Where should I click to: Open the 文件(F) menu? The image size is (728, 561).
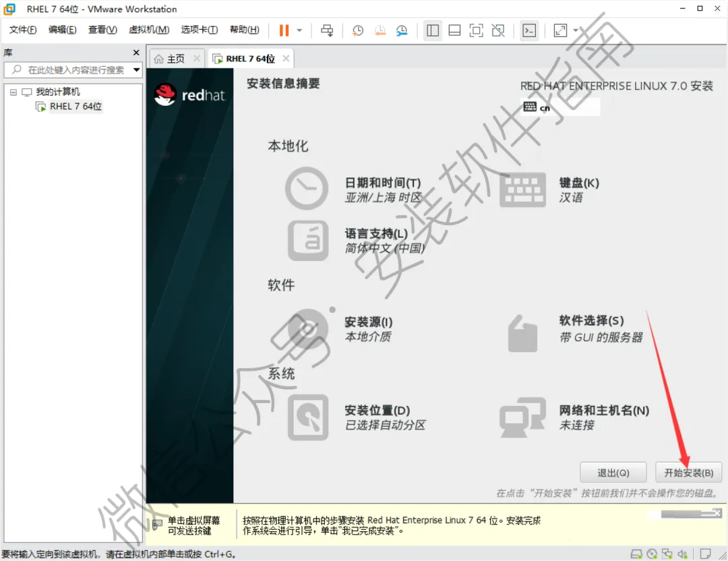point(23,30)
